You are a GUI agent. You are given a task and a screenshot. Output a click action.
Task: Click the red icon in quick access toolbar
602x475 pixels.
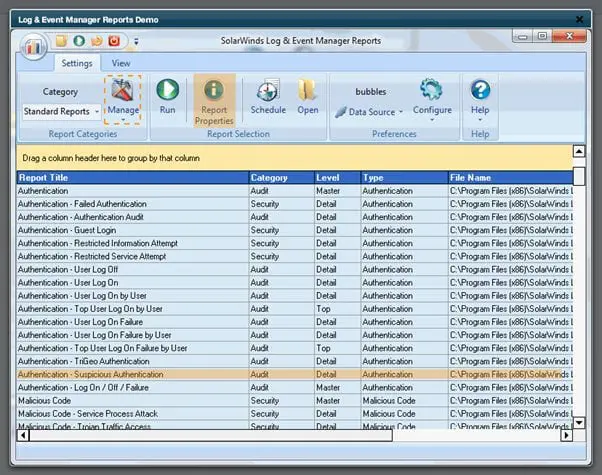click(114, 40)
